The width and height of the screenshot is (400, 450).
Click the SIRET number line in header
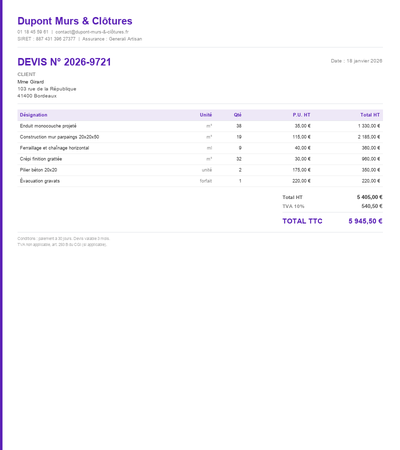tap(46, 39)
